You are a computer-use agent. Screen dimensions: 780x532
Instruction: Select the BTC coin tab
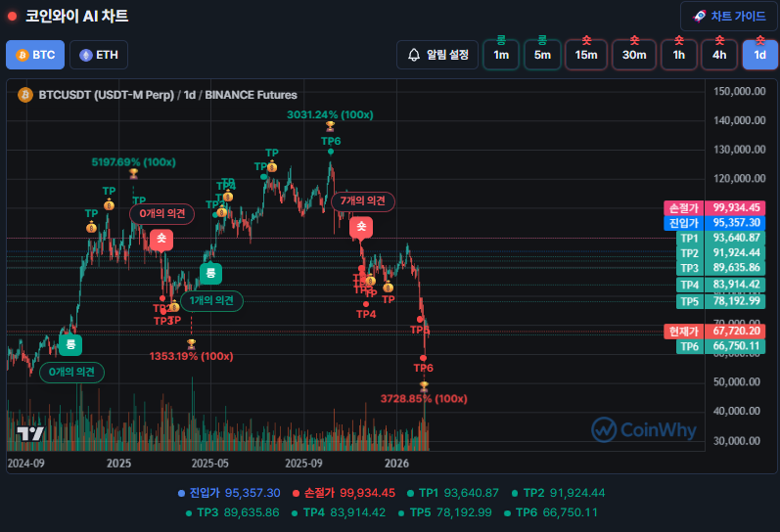(35, 55)
